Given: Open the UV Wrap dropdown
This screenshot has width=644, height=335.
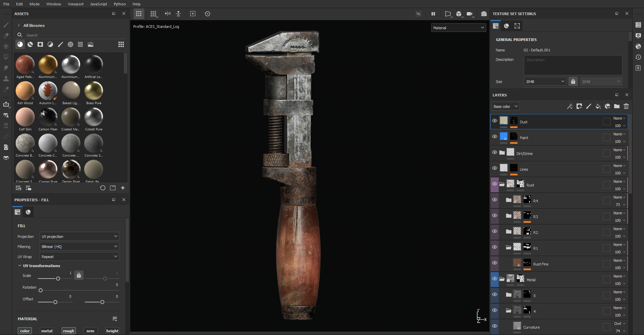Looking at the screenshot, I should (x=80, y=257).
